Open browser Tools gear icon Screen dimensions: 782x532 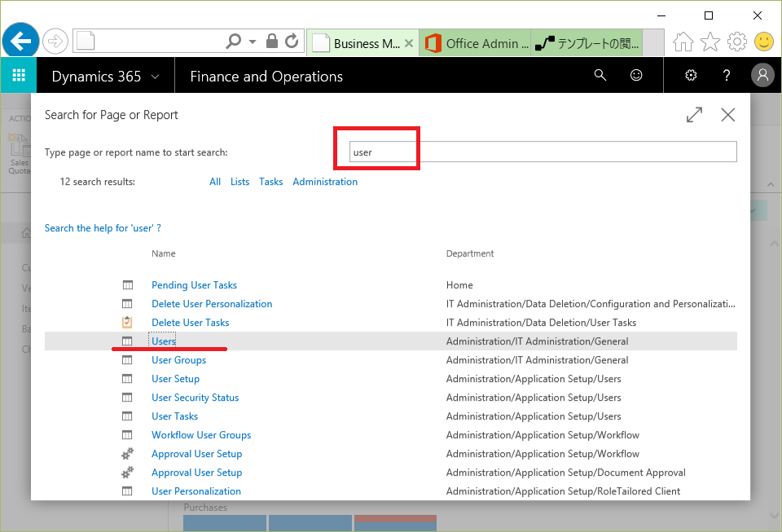736,42
